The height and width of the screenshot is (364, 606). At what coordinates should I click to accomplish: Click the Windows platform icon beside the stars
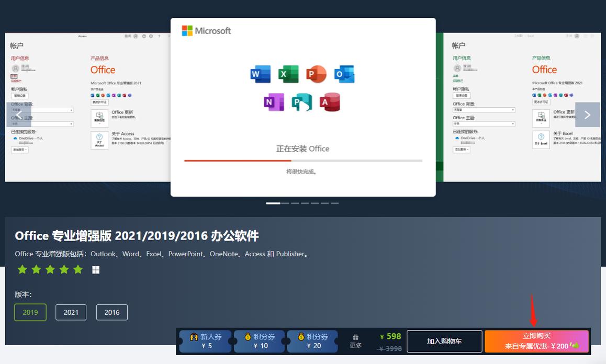96,270
